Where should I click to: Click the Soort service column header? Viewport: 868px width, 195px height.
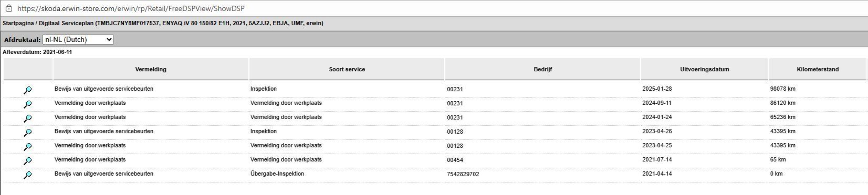347,69
